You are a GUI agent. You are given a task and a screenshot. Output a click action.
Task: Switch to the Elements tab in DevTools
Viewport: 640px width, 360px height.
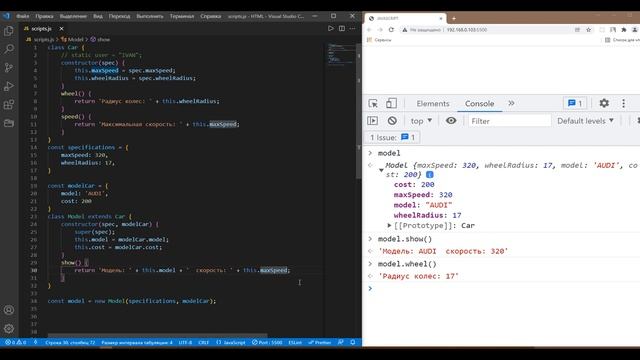[x=433, y=104]
